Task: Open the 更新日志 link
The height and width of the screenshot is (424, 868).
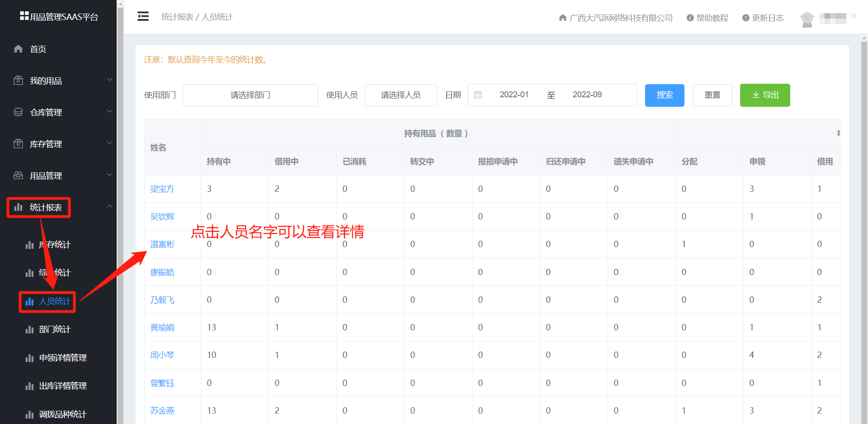Action: [x=768, y=18]
